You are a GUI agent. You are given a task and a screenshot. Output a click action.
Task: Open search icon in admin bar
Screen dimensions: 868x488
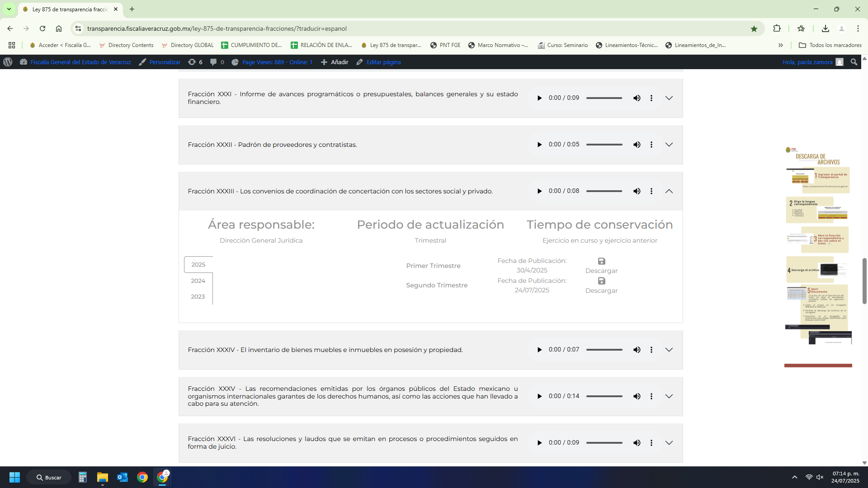[854, 62]
